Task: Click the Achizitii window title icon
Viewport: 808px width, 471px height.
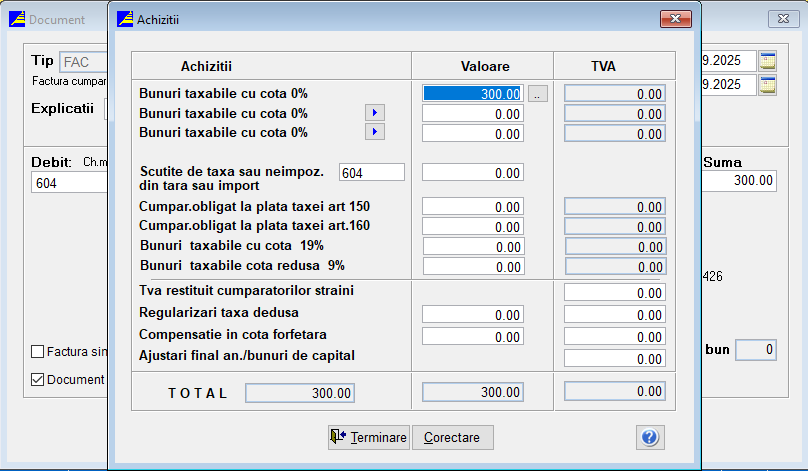Action: click(125, 19)
